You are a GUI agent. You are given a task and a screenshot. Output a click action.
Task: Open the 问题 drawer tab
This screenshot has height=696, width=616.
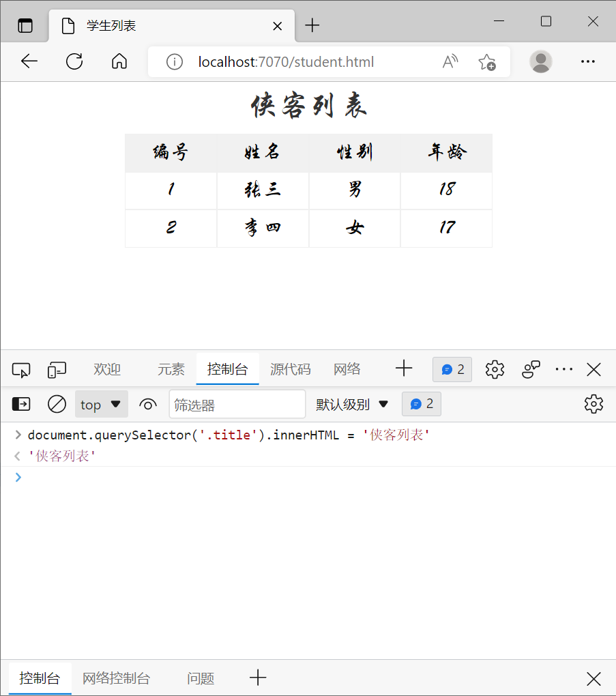[201, 678]
